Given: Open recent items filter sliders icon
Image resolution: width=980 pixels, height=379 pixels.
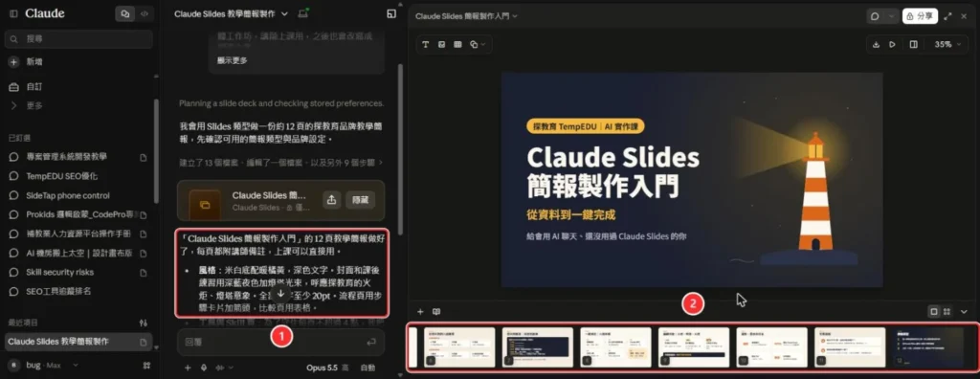Looking at the screenshot, I should tap(144, 323).
